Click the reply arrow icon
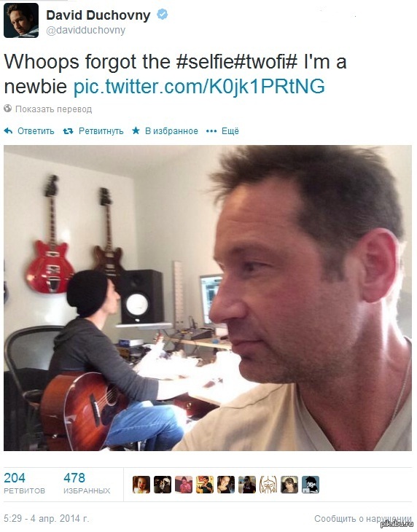 pyautogui.click(x=8, y=131)
